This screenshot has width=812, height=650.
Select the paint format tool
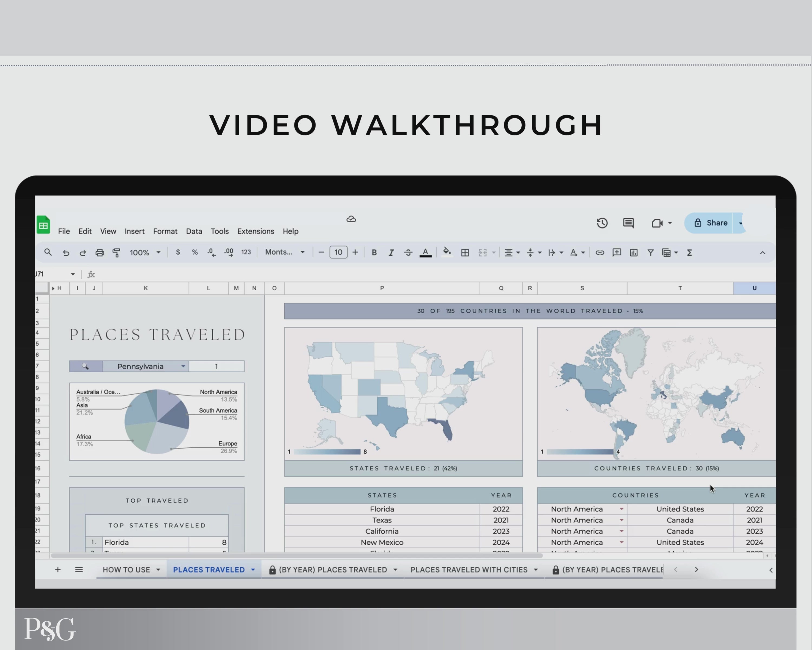116,252
